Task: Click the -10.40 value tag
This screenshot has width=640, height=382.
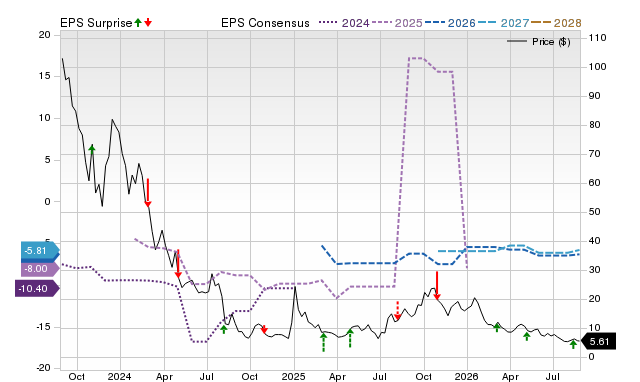Action: (37, 289)
